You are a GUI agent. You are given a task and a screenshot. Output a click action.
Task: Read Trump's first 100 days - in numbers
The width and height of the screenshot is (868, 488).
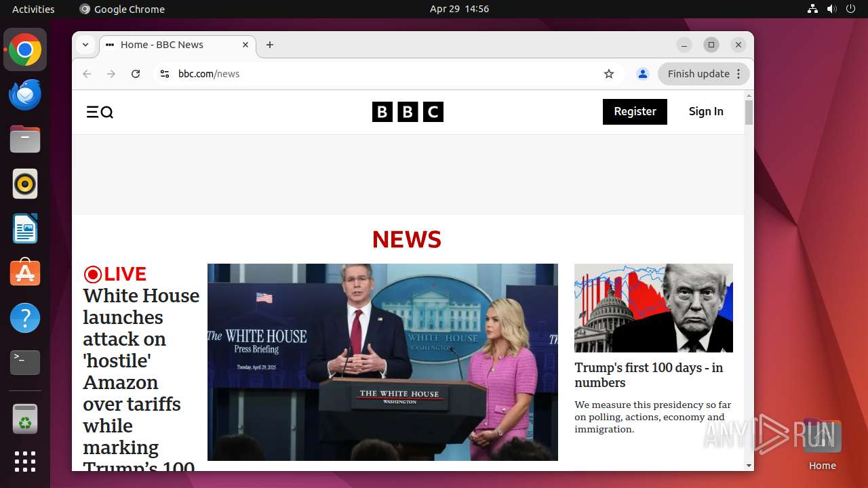649,375
